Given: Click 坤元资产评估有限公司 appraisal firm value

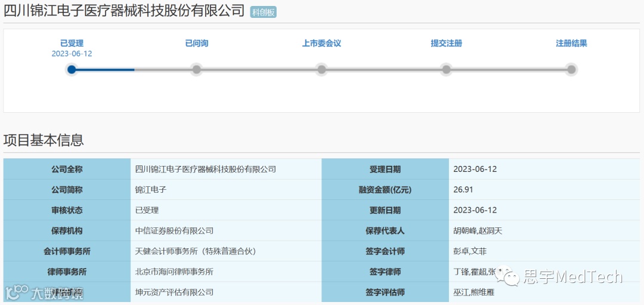Looking at the screenshot, I should (x=174, y=292).
